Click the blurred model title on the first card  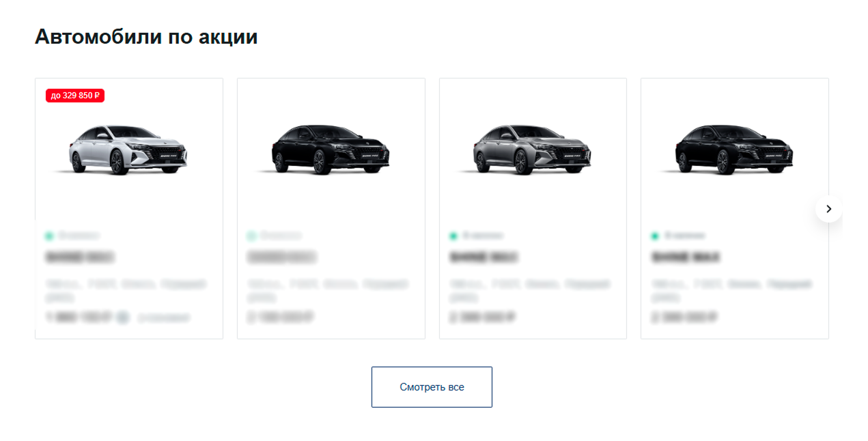79,257
